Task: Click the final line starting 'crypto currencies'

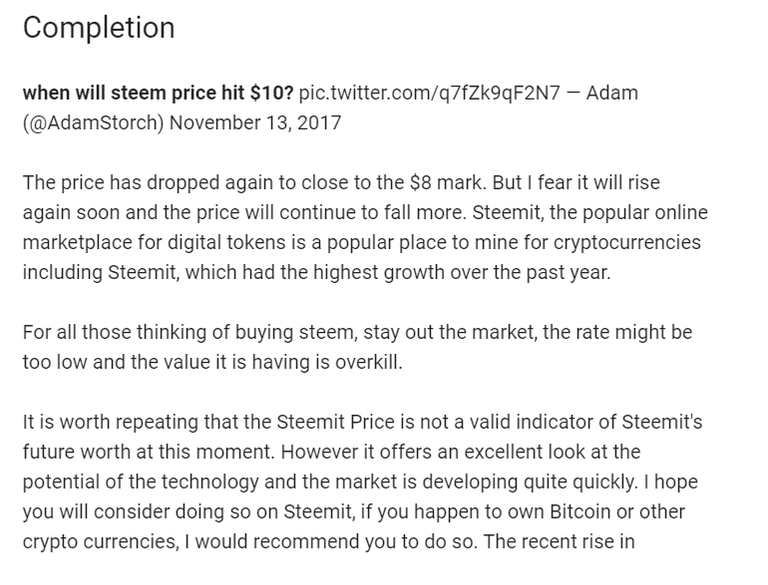Action: 329,541
